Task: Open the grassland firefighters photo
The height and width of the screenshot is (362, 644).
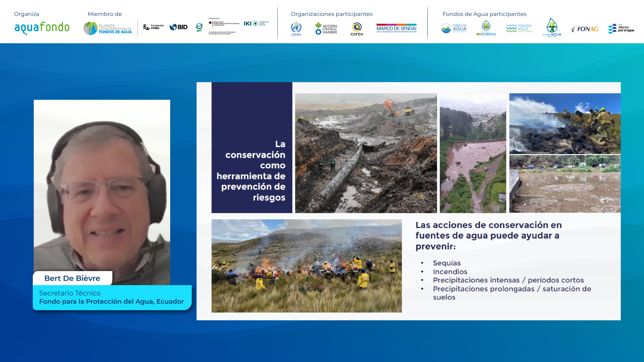Action: [307, 266]
